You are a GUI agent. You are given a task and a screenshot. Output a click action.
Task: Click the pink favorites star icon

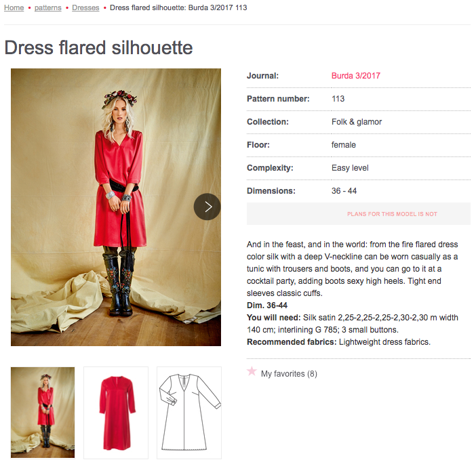pyautogui.click(x=252, y=371)
